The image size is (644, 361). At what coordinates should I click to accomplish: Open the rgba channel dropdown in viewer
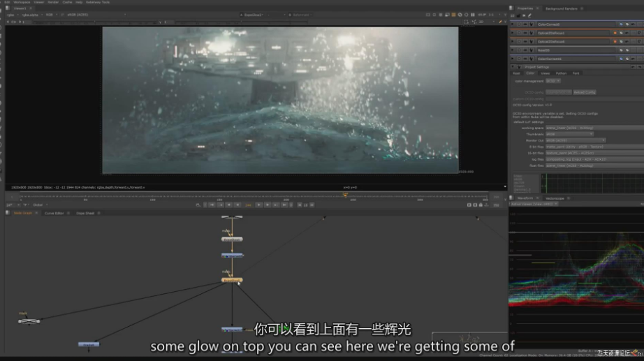click(x=11, y=15)
